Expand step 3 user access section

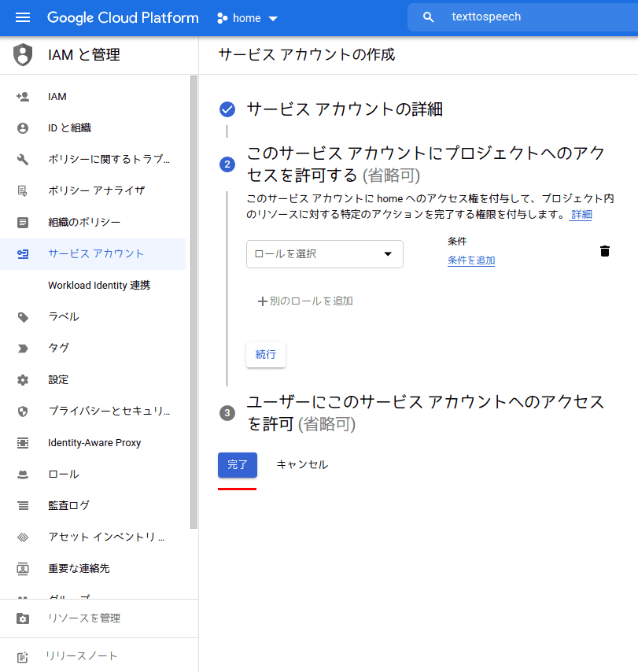tap(425, 412)
